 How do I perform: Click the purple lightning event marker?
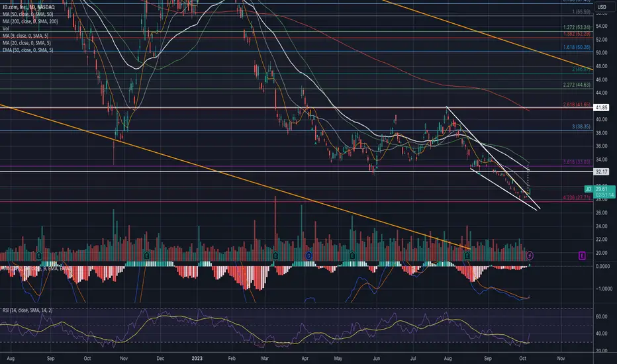530,255
